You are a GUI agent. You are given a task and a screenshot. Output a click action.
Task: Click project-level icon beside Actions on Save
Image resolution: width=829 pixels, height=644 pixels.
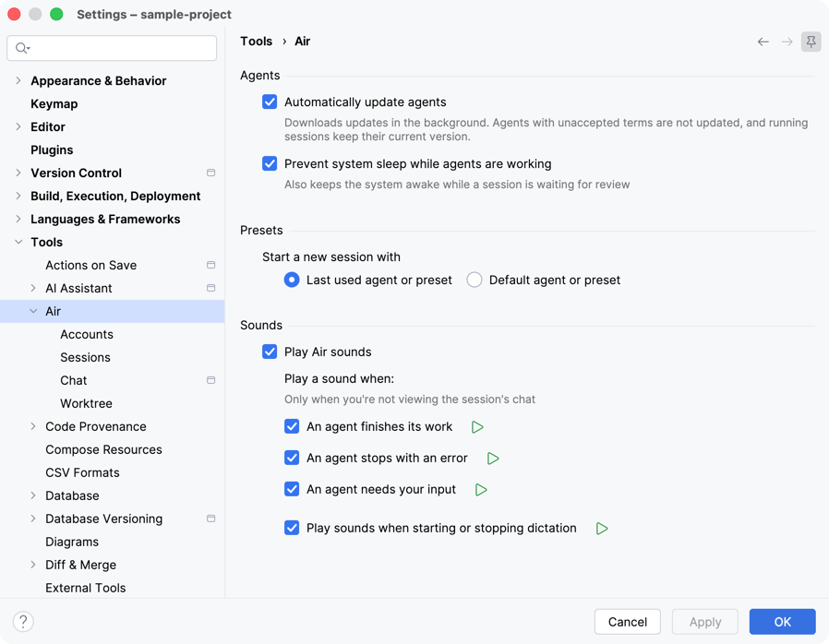click(211, 265)
